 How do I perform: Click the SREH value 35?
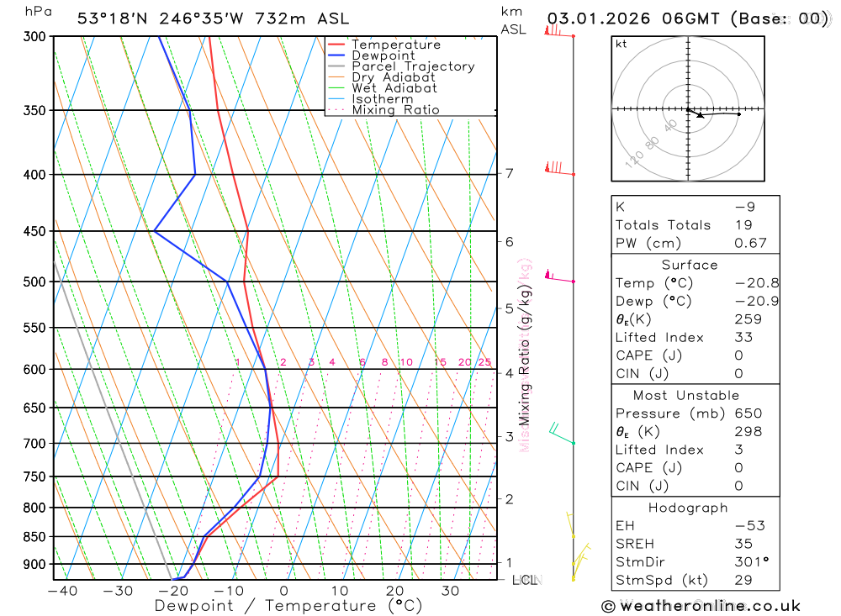744,544
